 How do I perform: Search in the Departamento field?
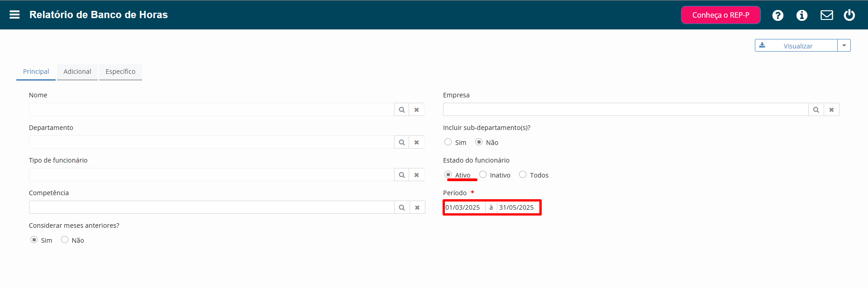(x=402, y=142)
